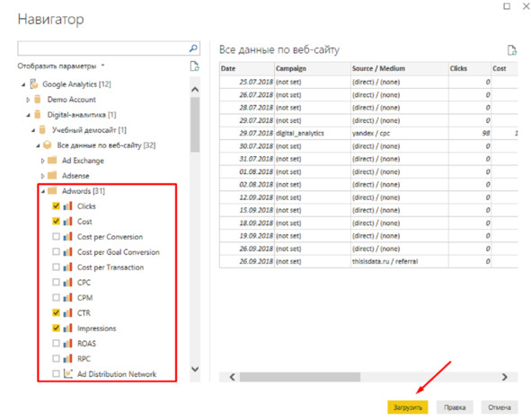The width and height of the screenshot is (531, 420).
Task: Uncheck the Clicks checkbox
Action: coord(57,206)
